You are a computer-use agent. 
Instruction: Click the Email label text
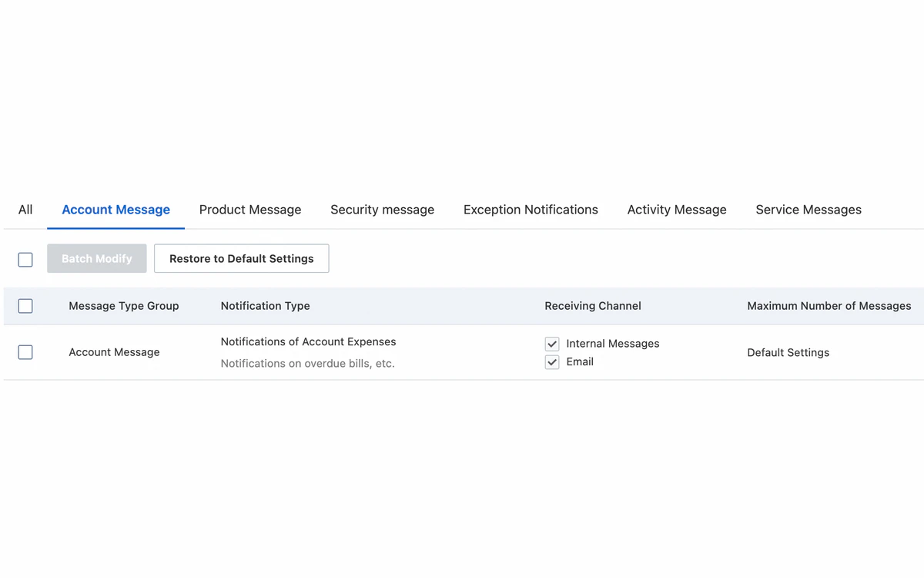click(x=580, y=361)
